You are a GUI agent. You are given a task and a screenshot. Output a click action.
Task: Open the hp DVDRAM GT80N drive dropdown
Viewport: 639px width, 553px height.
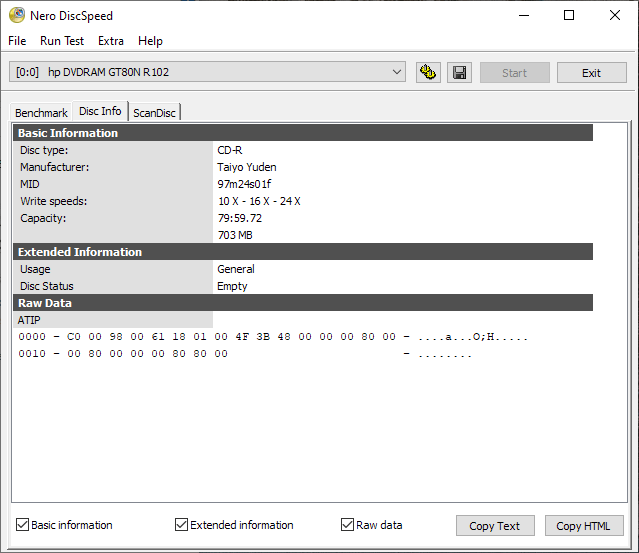(x=207, y=72)
